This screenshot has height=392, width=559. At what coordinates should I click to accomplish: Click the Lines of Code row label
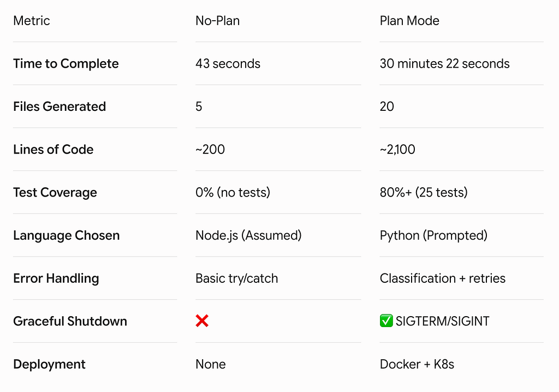53,150
